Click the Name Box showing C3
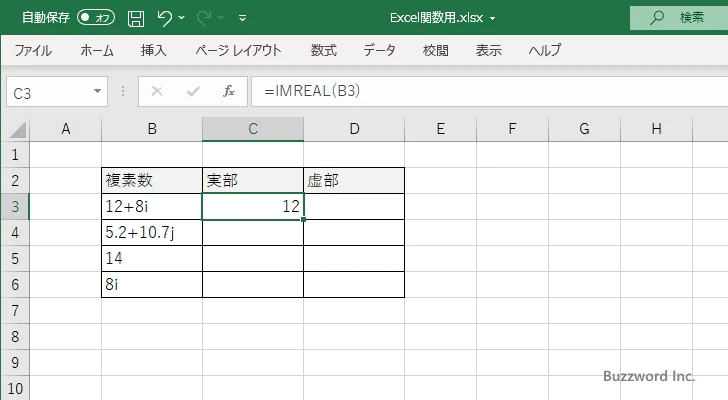This screenshot has height=400, width=728. 49,92
